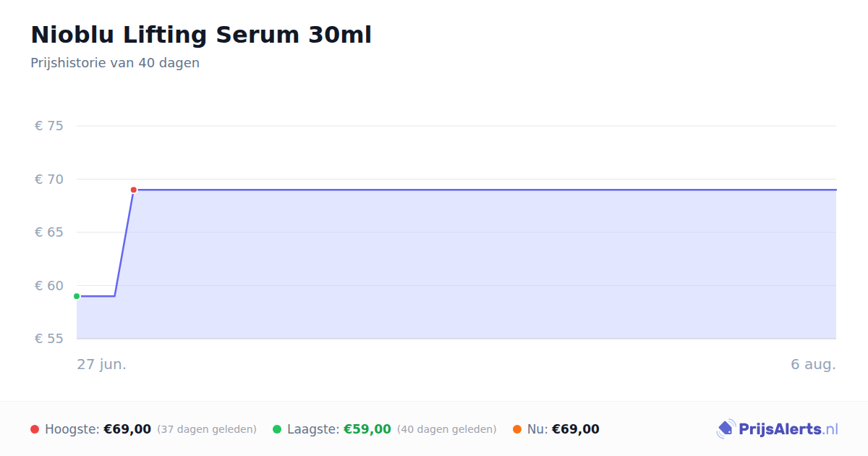
Task: Click the 37 dagen geleden note
Action: click(207, 429)
